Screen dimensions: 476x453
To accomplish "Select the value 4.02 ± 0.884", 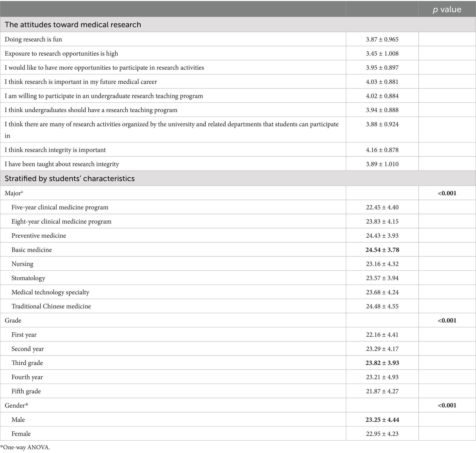I will (382, 96).
